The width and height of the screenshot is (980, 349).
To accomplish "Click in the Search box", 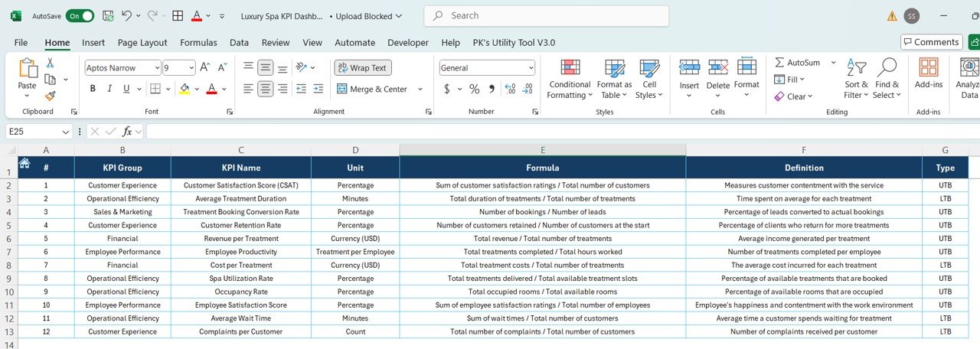I will tap(546, 15).
